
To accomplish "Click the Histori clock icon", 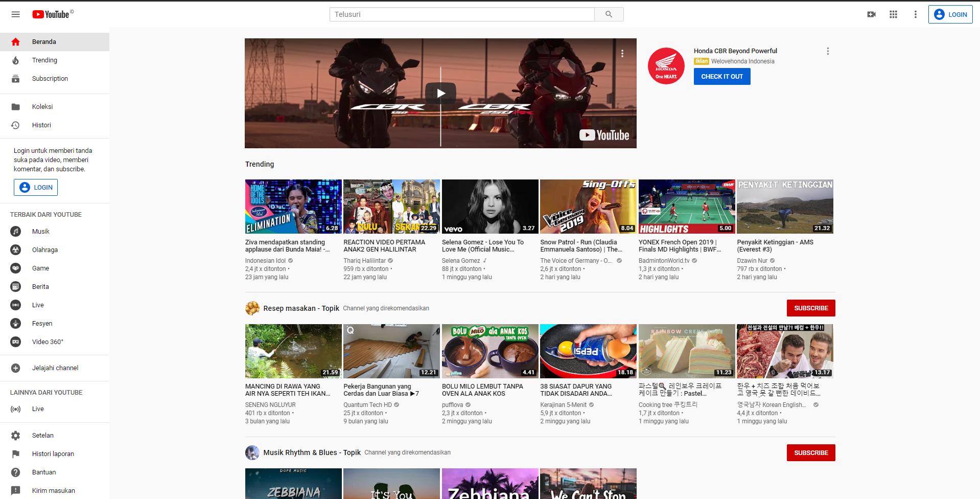I will [16, 125].
